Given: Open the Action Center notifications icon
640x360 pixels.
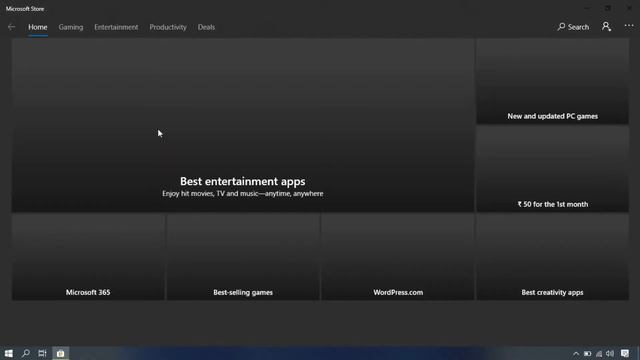Looking at the screenshot, I should [x=625, y=354].
